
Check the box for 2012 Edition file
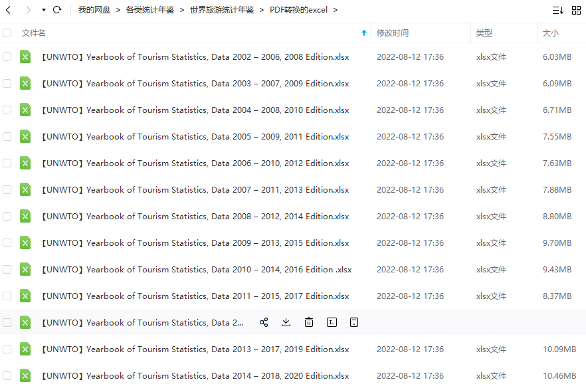point(7,163)
